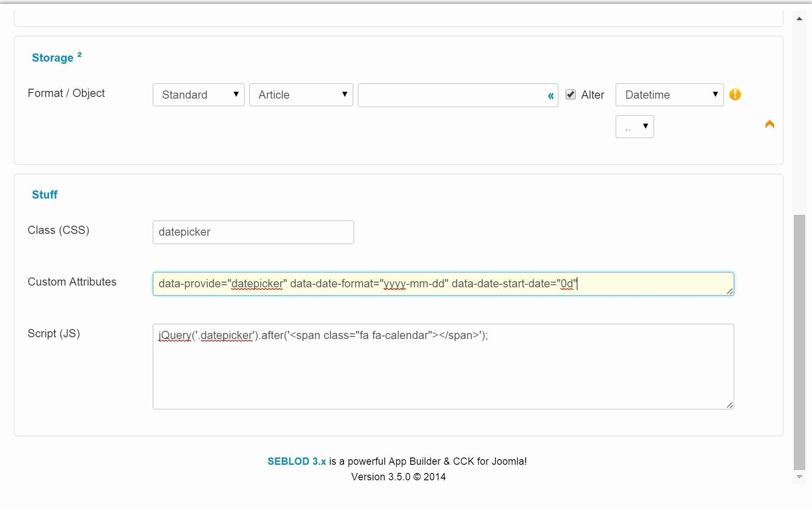
Task: Click the Format / Object label
Action: point(66,93)
